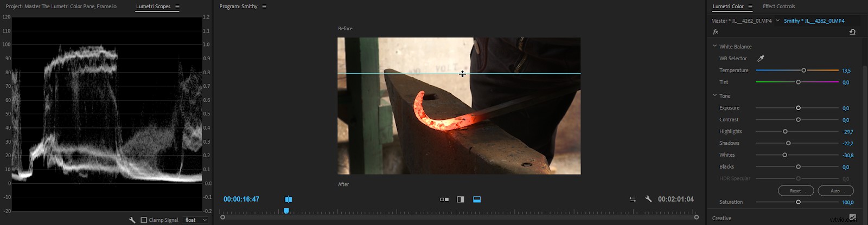Click the playhead marker on time ruler
This screenshot has width=868, height=225.
point(286,211)
